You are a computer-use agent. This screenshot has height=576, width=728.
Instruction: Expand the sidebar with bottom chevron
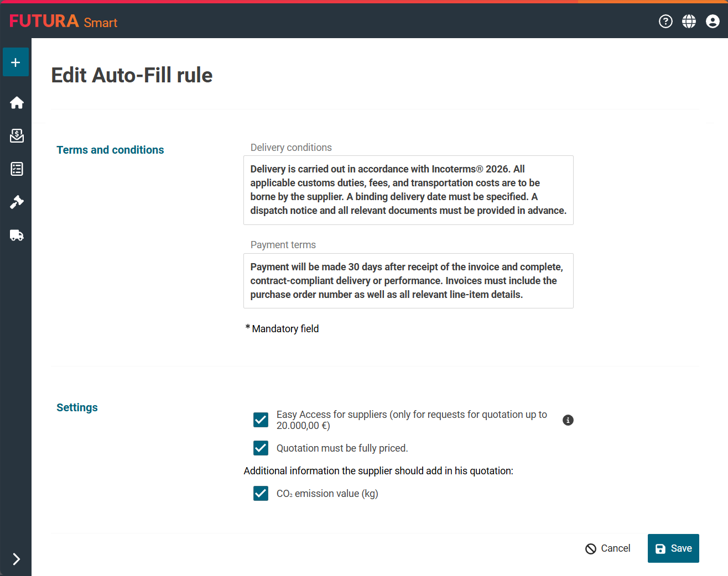pos(17,559)
